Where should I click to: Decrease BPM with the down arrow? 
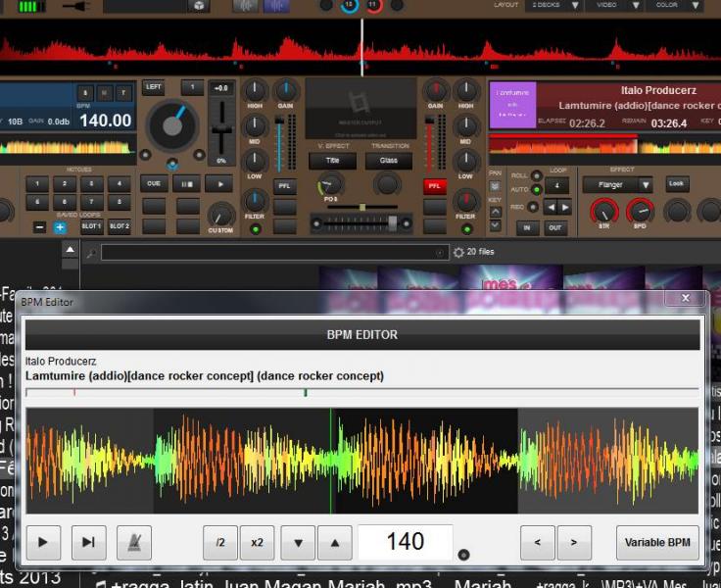click(x=298, y=542)
